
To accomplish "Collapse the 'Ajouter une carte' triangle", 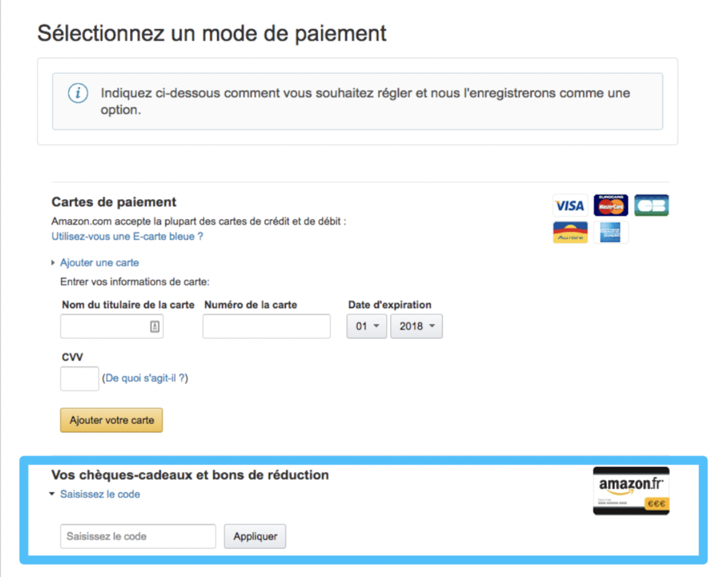I will [x=53, y=263].
